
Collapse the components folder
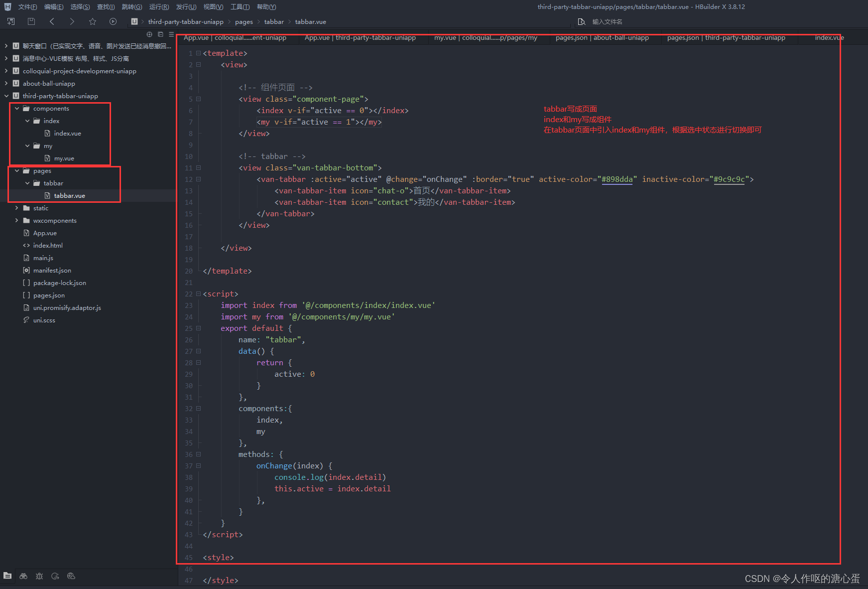click(x=17, y=109)
